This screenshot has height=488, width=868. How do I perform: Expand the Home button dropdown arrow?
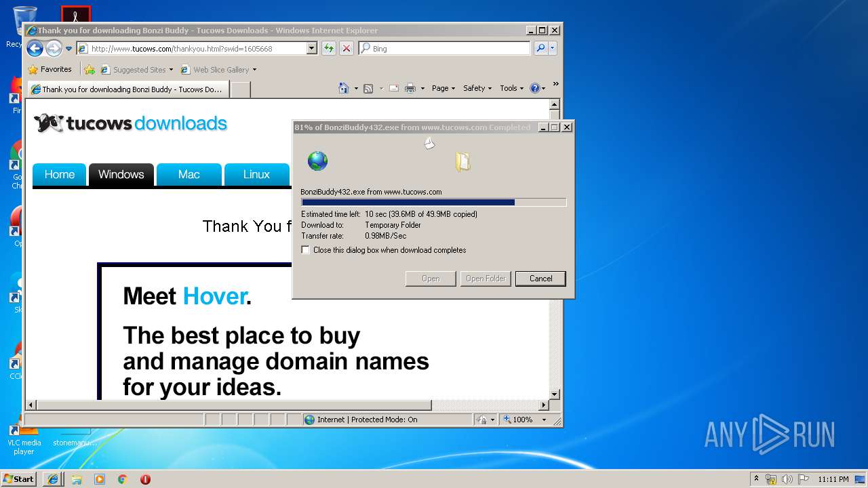click(x=356, y=88)
